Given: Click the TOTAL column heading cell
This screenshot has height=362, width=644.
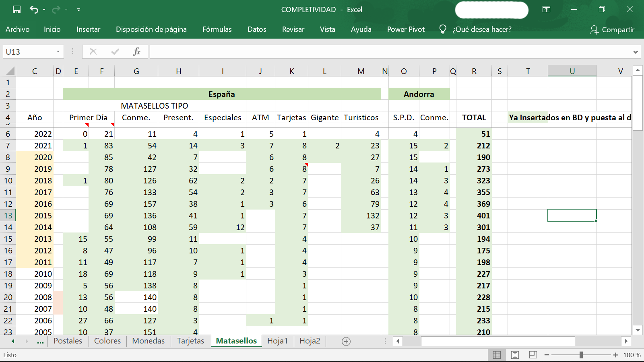Looking at the screenshot, I should tap(474, 117).
